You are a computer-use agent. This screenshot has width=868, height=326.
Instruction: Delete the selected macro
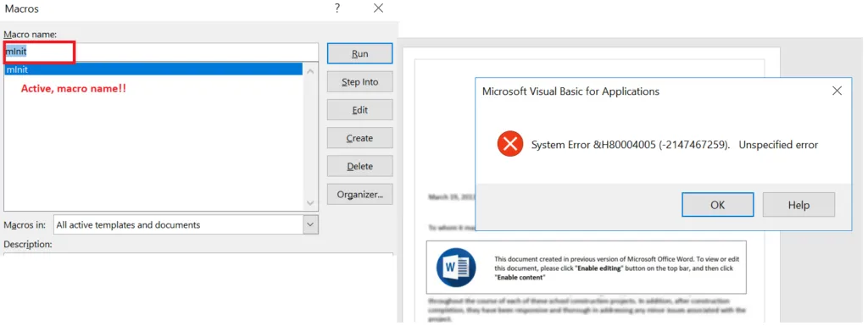(x=359, y=166)
